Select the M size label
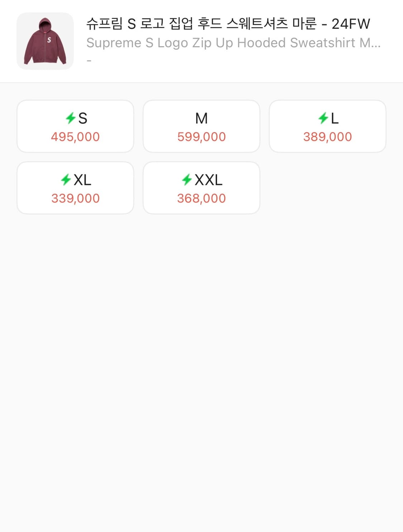This screenshot has height=532, width=403. [201, 118]
